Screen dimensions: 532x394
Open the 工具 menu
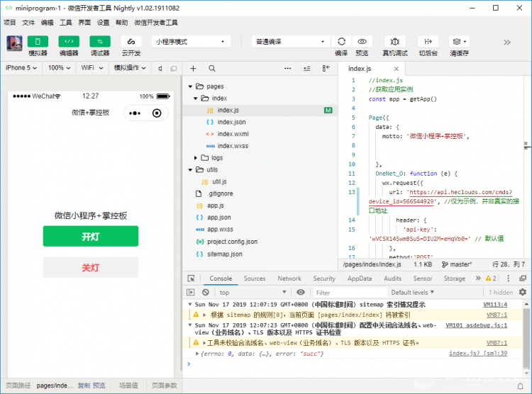click(x=66, y=23)
